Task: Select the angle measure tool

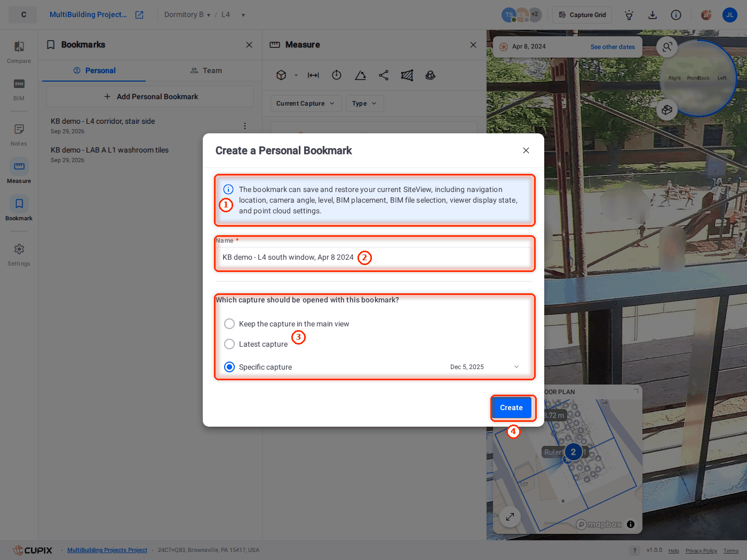Action: tap(361, 75)
